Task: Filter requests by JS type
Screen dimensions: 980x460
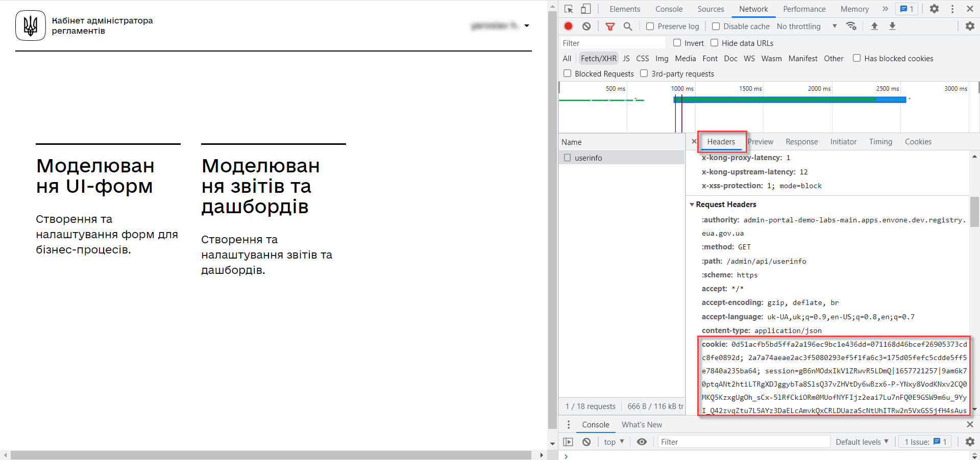Action: (626, 58)
